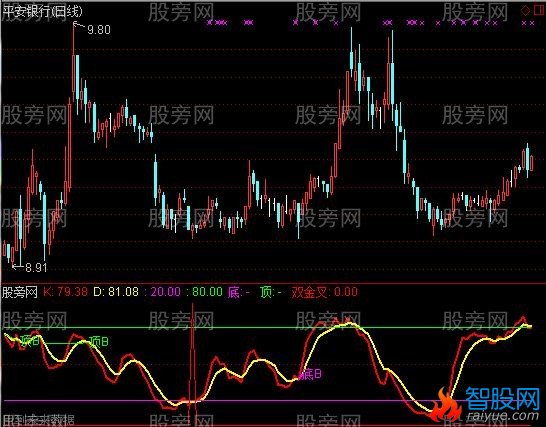Image resolution: width=546 pixels, height=427 pixels.
Task: Click the red diamond icon at top-right
Action: pos(525,10)
